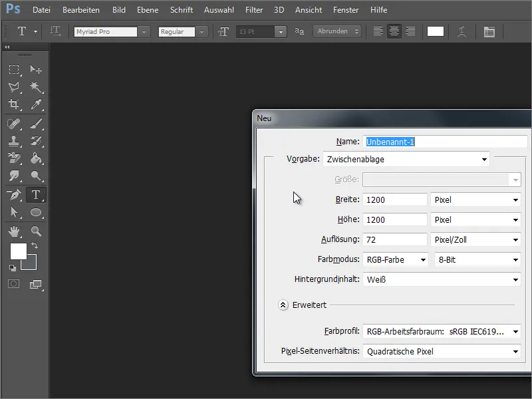Open the Datei menu
The image size is (532, 399).
(41, 10)
